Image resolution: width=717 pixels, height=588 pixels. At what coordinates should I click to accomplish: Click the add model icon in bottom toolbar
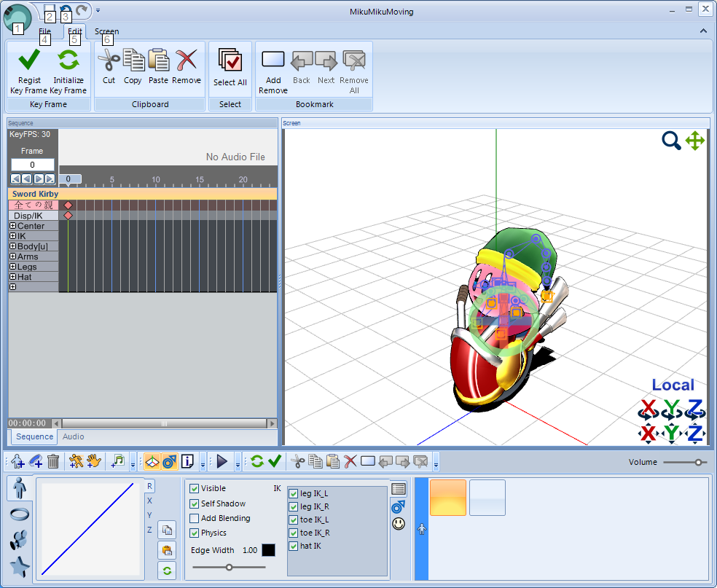pyautogui.click(x=17, y=461)
